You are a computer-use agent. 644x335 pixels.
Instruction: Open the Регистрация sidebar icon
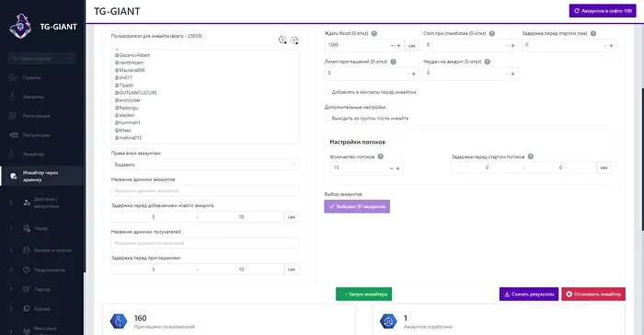click(x=13, y=116)
